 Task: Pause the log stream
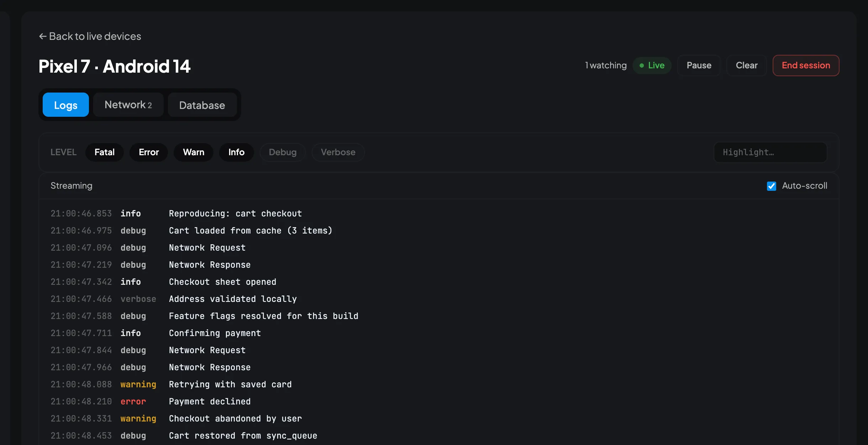click(699, 66)
